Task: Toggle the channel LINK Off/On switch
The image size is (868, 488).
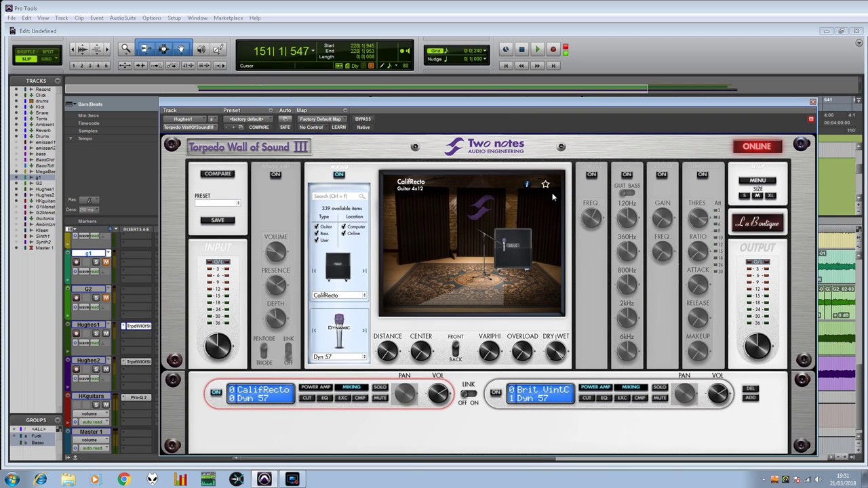Action: [x=468, y=394]
